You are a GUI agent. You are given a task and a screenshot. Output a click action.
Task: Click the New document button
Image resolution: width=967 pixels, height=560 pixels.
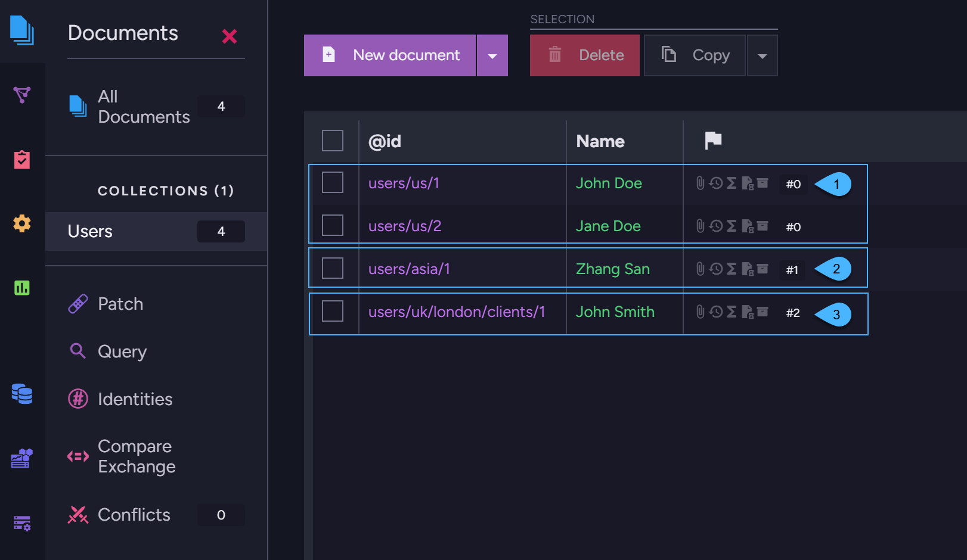point(390,55)
